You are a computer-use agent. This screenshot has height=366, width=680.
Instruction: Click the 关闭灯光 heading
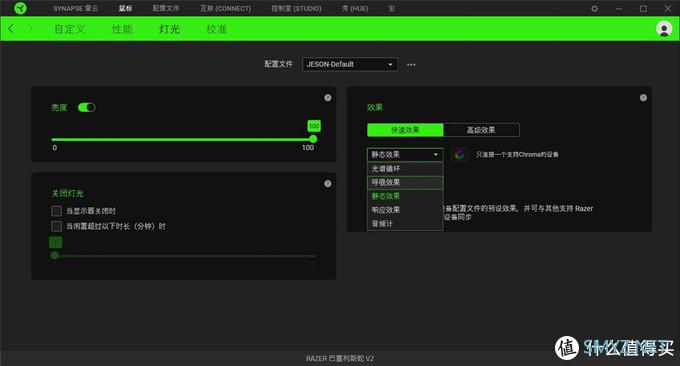pos(68,193)
